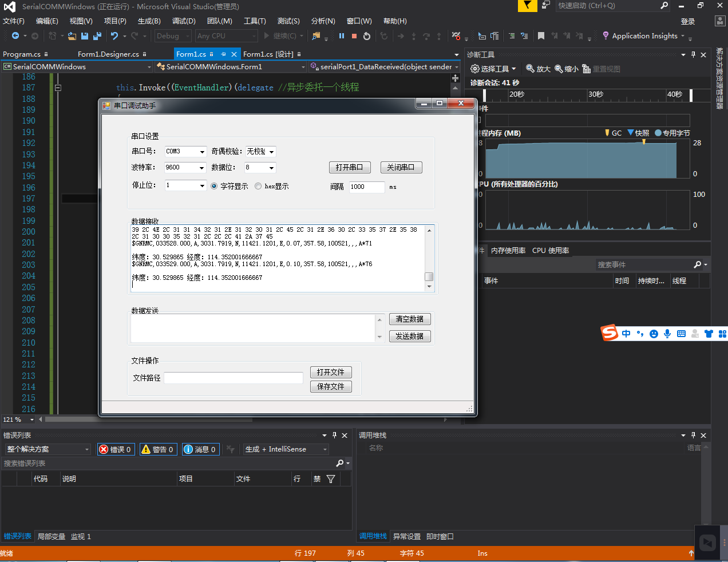Click the 保存文件 button
The width and height of the screenshot is (728, 562).
coord(331,387)
